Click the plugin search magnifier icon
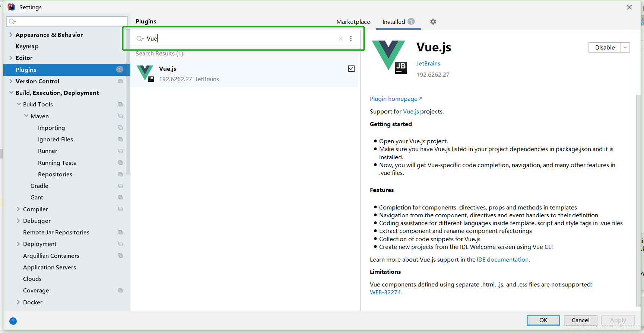The image size is (644, 333). (140, 39)
